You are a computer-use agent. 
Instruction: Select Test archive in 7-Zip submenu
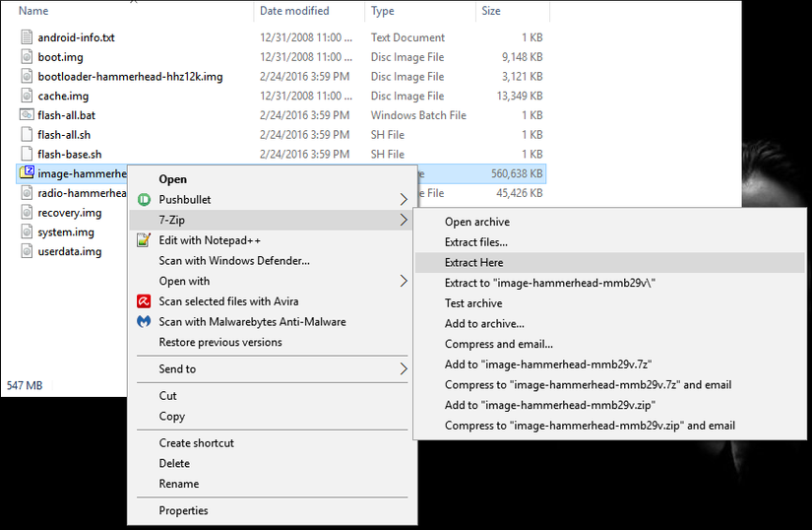click(473, 303)
